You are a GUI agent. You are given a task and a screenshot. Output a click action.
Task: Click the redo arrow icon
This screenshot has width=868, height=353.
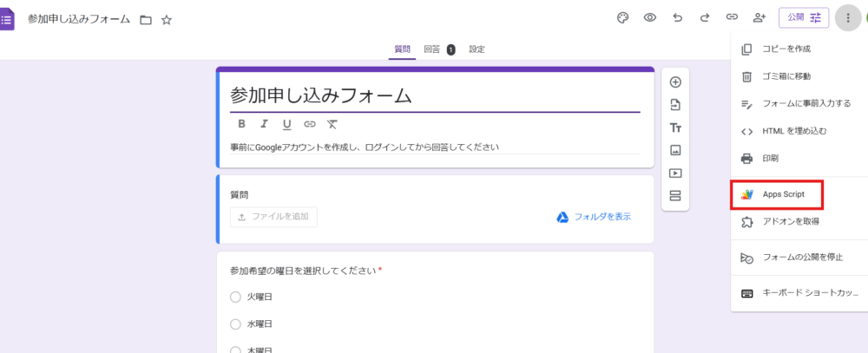pos(705,17)
